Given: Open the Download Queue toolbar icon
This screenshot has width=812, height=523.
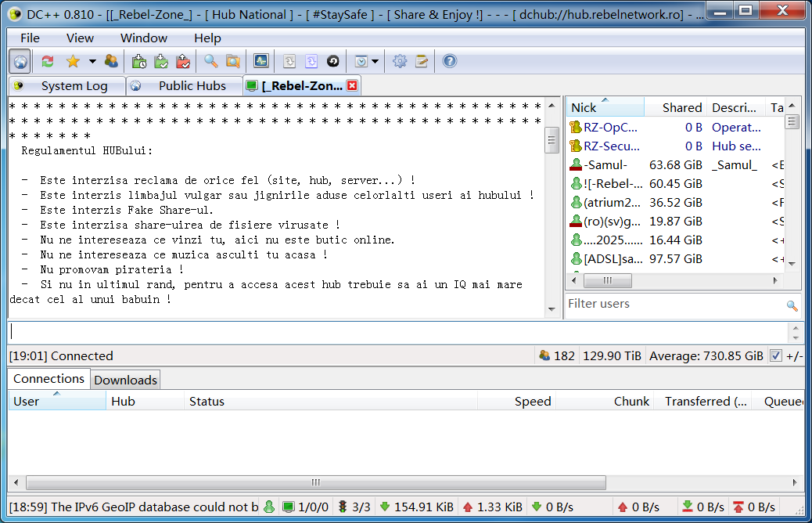Looking at the screenshot, I should [x=140, y=61].
